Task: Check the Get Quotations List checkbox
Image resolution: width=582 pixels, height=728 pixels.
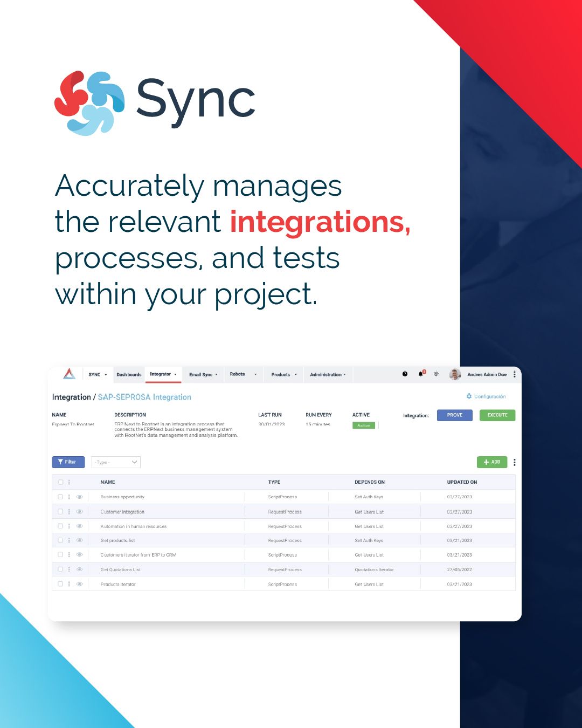Action: point(60,569)
